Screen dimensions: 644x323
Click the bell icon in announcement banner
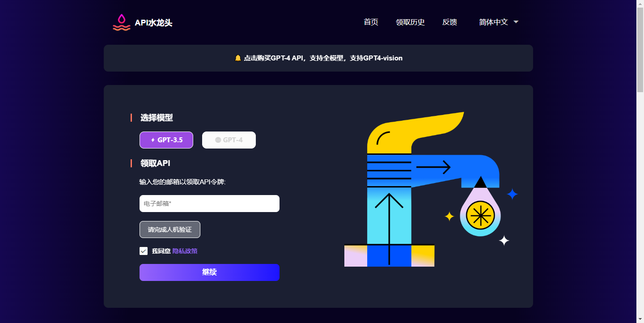(x=238, y=58)
